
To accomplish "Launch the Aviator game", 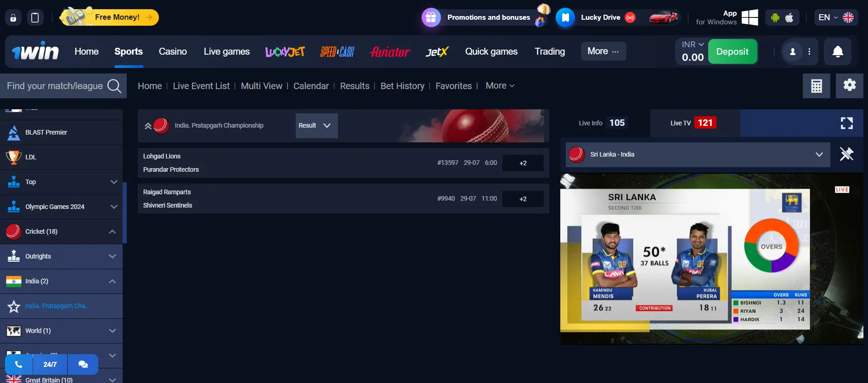I will (390, 51).
